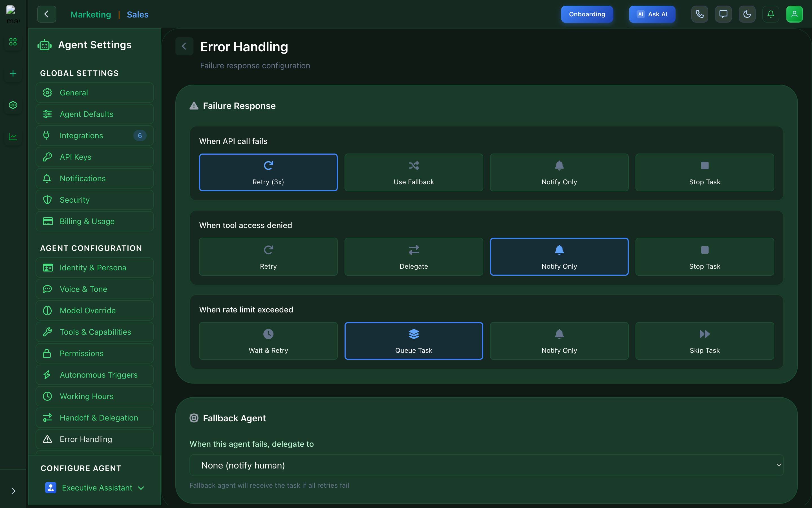Click the Failure Response warning icon
The image size is (812, 508).
194,106
